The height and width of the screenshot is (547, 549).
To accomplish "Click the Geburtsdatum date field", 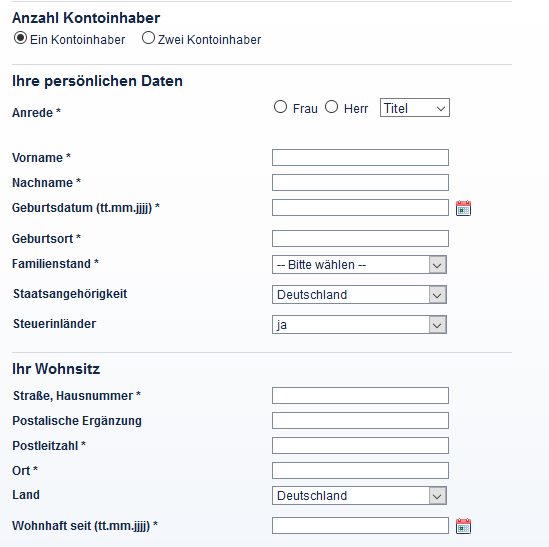I will pos(360,207).
